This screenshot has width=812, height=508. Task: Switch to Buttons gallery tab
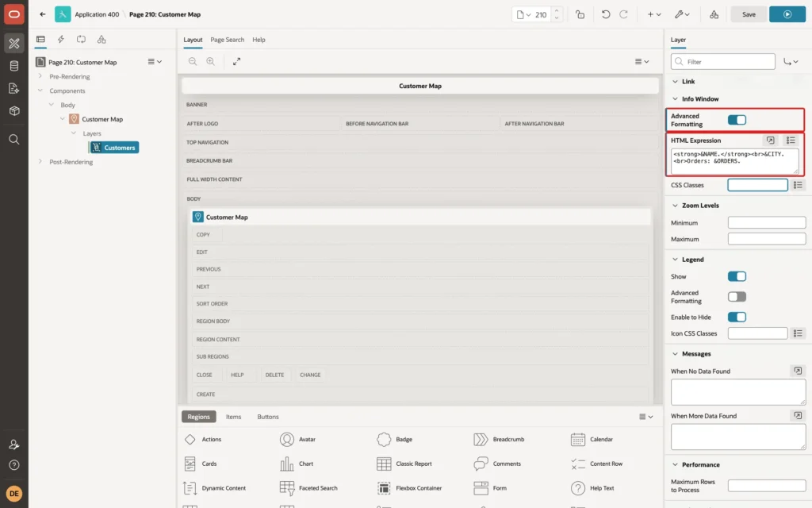click(268, 417)
